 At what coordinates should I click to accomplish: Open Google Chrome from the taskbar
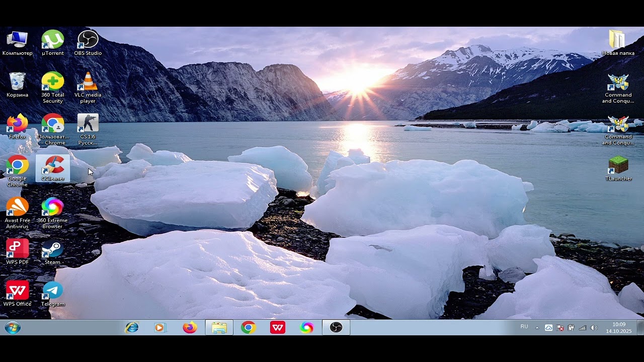[x=248, y=328]
